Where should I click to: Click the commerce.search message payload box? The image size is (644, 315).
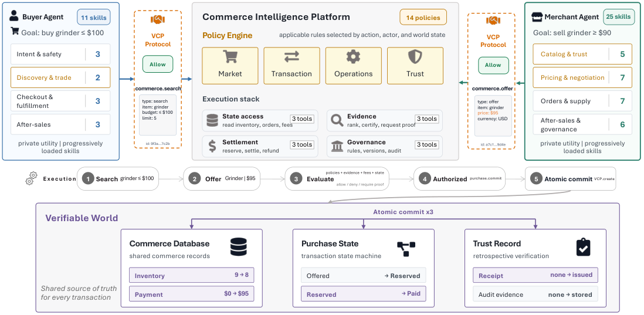click(158, 115)
